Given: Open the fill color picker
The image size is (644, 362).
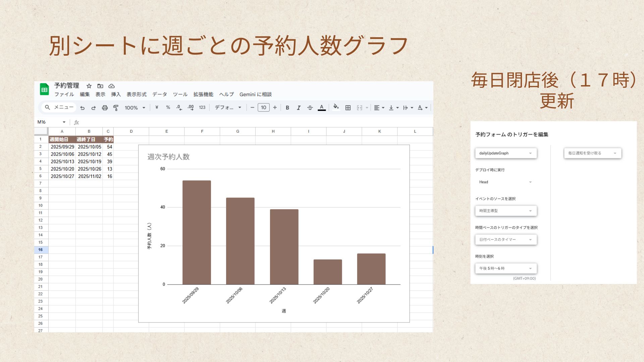Looking at the screenshot, I should [336, 107].
